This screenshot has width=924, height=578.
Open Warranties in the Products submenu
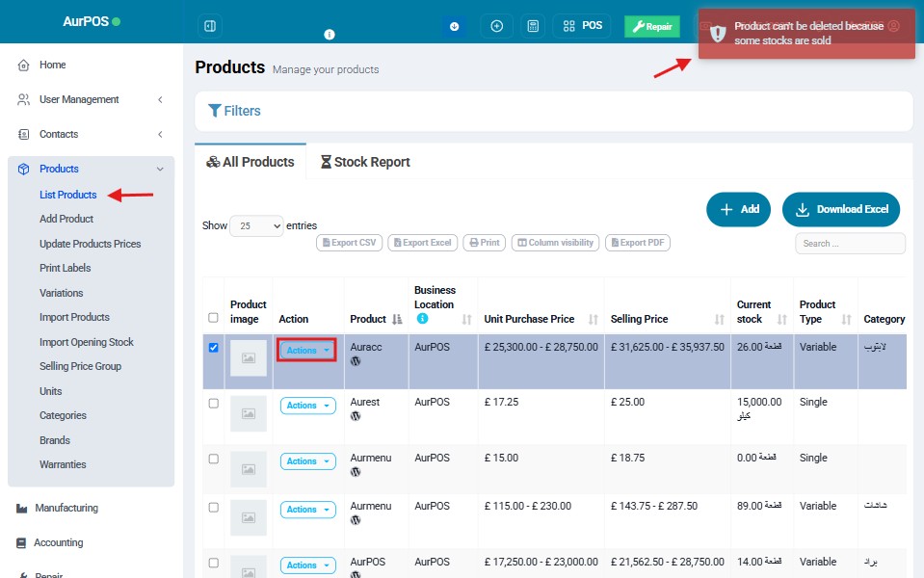(x=63, y=464)
